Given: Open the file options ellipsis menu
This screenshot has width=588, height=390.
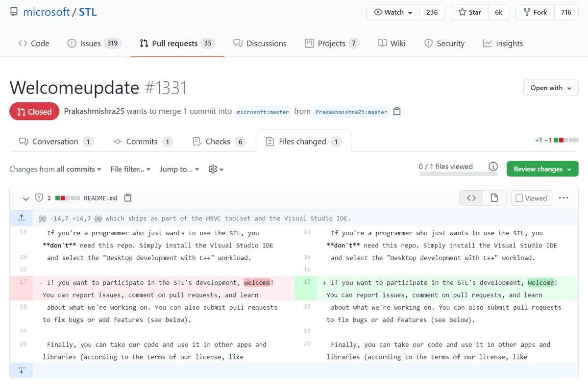Looking at the screenshot, I should point(563,198).
